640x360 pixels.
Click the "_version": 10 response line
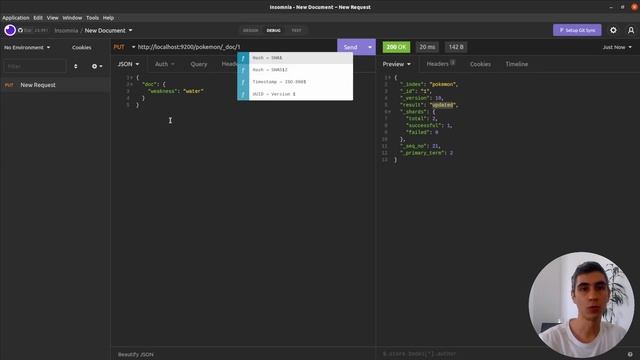point(422,98)
